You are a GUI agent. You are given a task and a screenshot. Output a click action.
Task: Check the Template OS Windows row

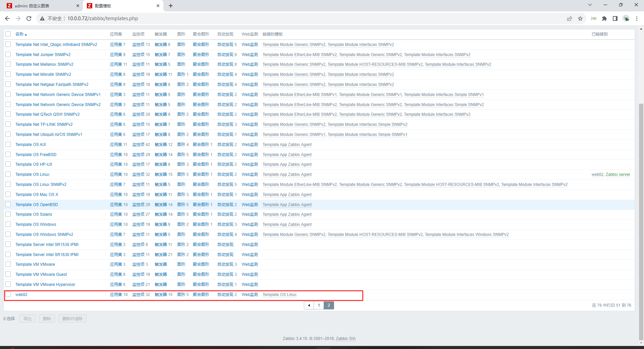pos(8,224)
